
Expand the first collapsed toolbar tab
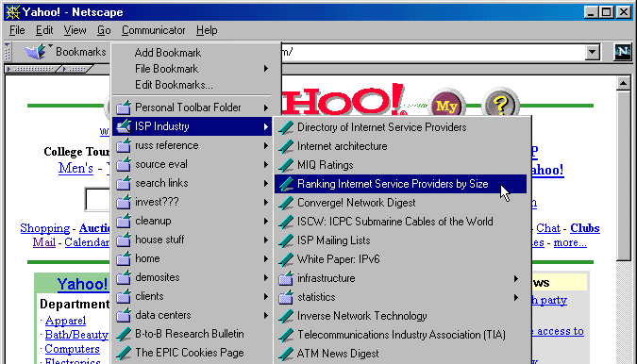(x=31, y=69)
